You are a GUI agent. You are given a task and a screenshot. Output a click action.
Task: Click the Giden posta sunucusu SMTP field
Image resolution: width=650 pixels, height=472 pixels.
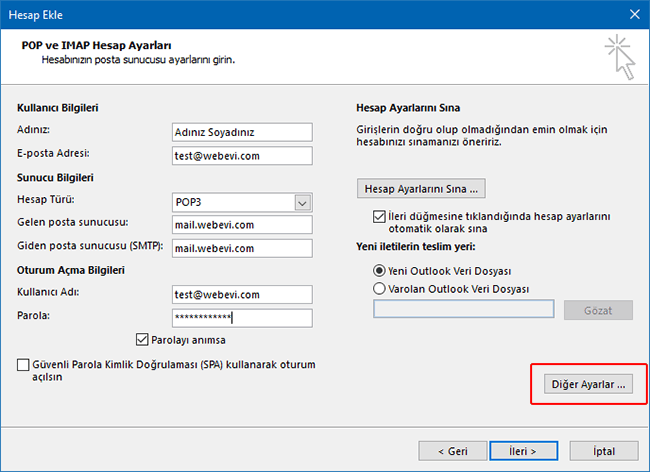(242, 247)
